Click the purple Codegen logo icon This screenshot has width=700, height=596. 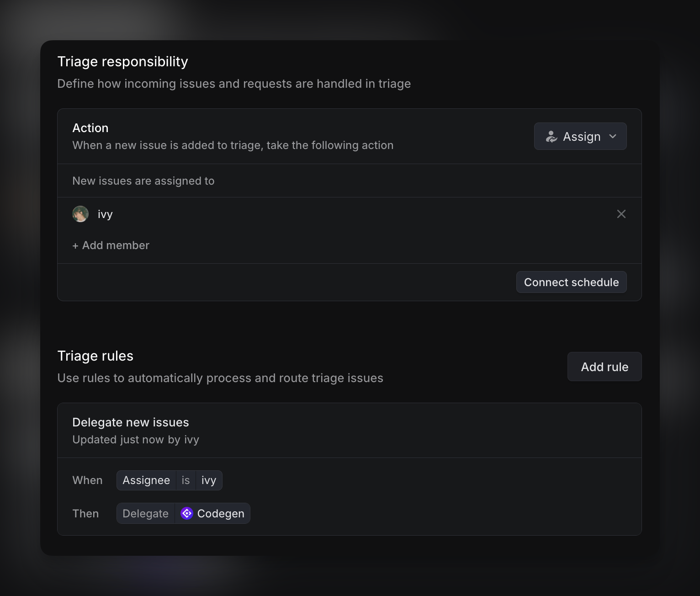click(187, 514)
